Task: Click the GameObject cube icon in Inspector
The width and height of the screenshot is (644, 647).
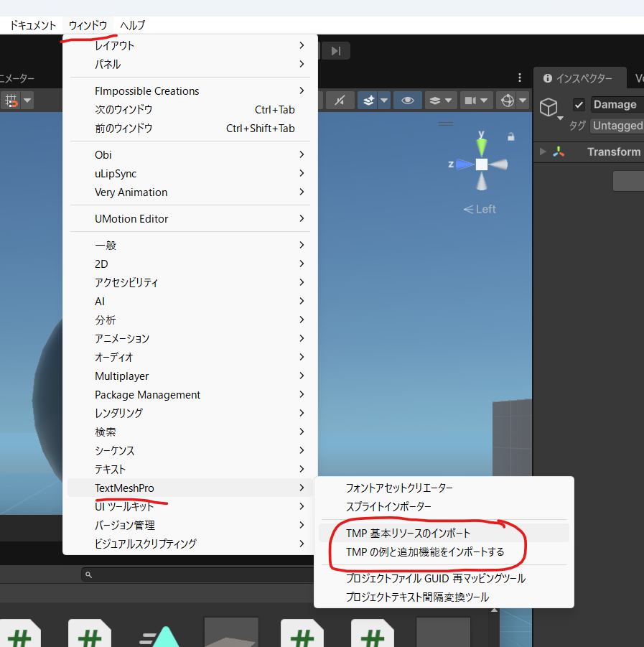Action: [x=549, y=108]
